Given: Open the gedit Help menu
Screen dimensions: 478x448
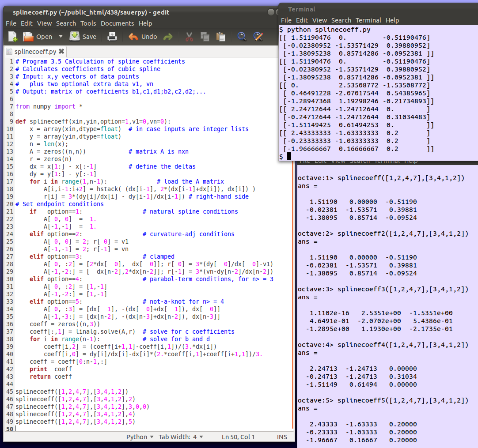Looking at the screenshot, I should click(x=145, y=23).
